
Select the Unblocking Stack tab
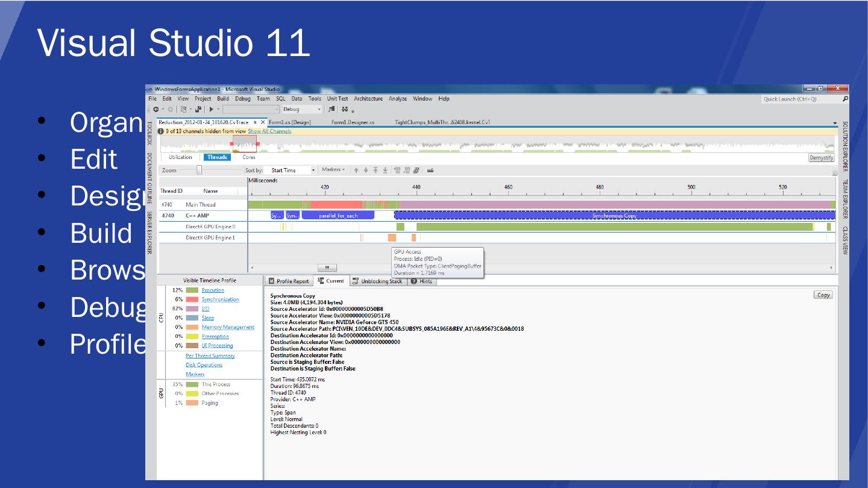tap(377, 281)
